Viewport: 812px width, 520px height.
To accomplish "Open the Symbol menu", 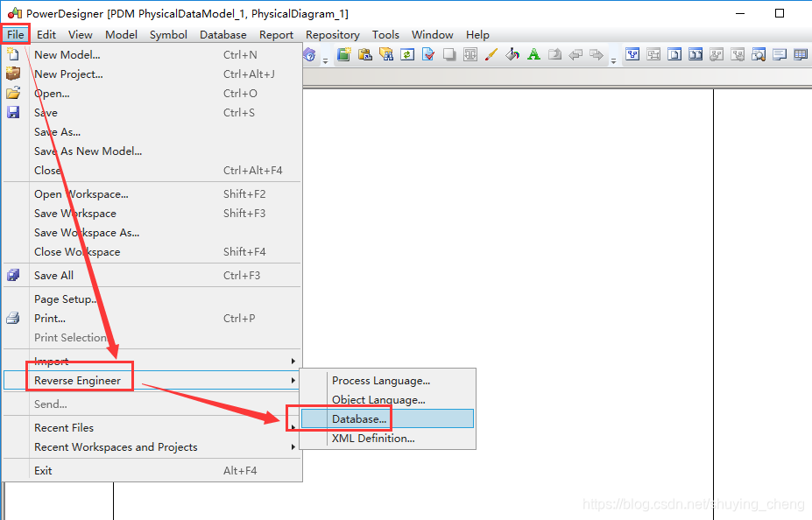I will (168, 35).
